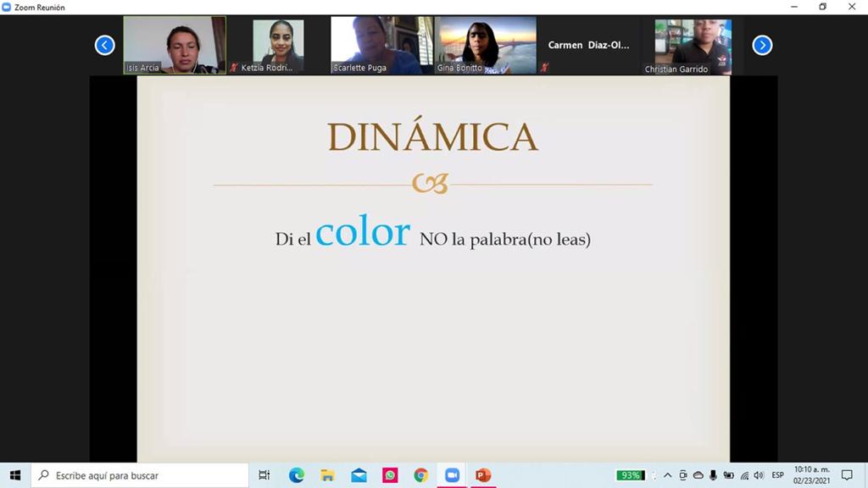The width and height of the screenshot is (868, 488).
Task: Expand the hidden system tray icons
Action: (x=668, y=475)
